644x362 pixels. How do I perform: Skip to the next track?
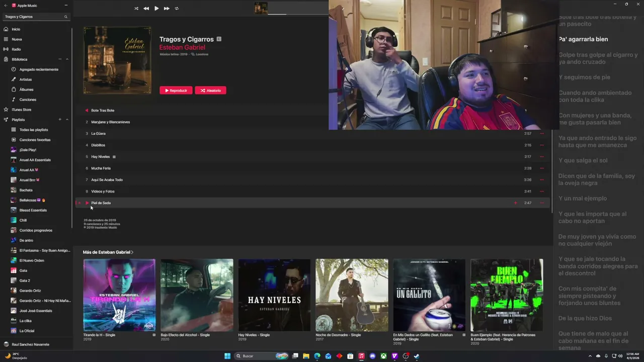(167, 9)
